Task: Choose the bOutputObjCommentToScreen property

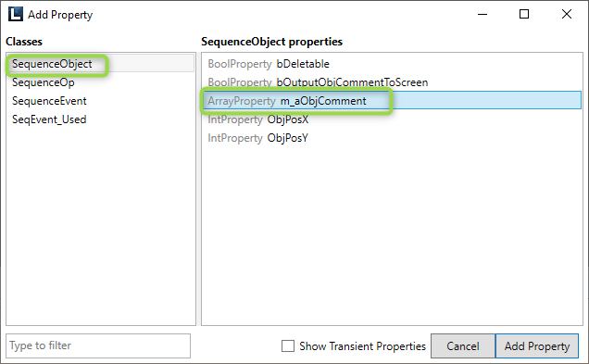Action: (392, 82)
